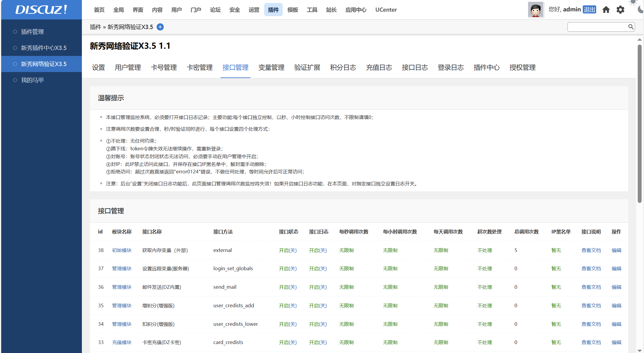Switch to the 接口管理 tab
The width and height of the screenshot is (644, 353).
click(235, 68)
